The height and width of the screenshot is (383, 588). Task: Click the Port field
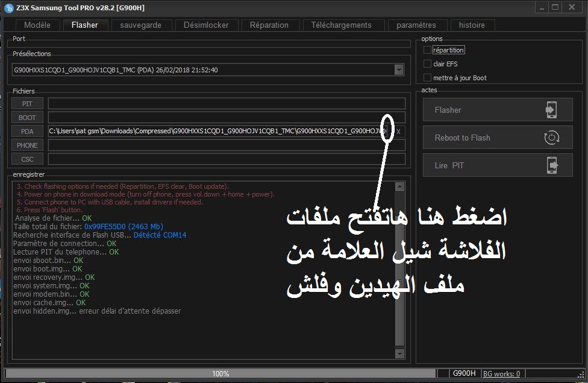209,44
